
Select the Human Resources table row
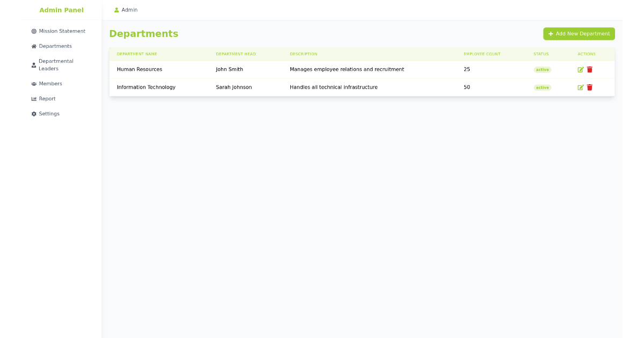(322, 69)
